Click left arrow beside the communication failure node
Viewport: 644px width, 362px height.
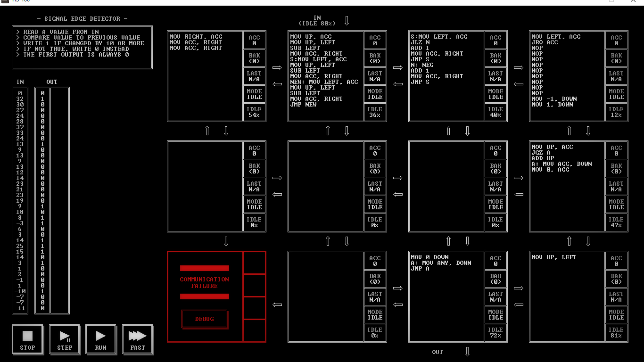[x=277, y=304]
